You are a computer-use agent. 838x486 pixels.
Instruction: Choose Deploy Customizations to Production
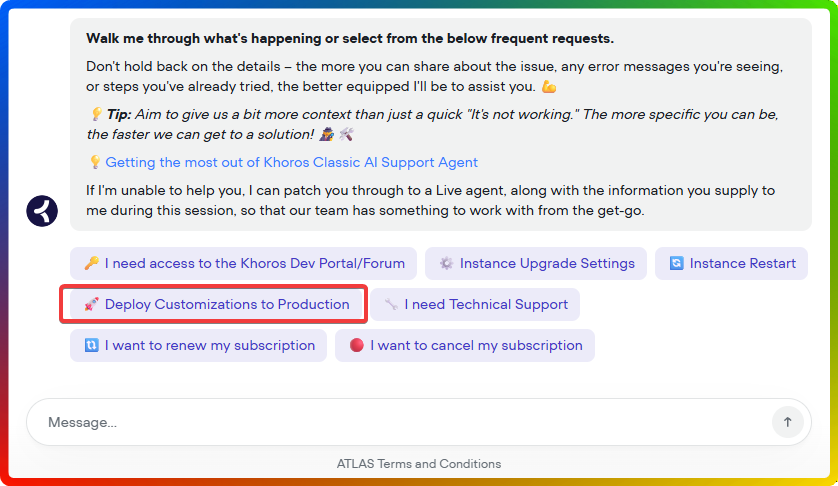[x=227, y=305]
